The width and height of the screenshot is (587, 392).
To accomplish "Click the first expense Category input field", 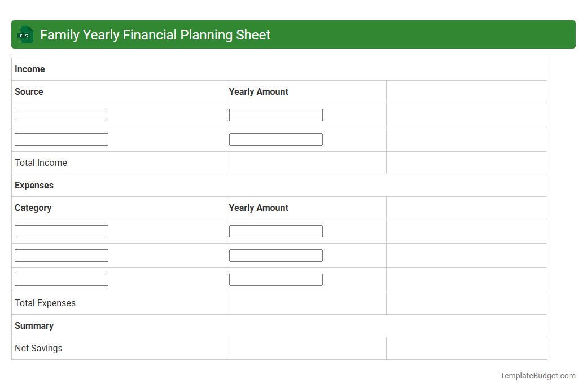I will (61, 231).
